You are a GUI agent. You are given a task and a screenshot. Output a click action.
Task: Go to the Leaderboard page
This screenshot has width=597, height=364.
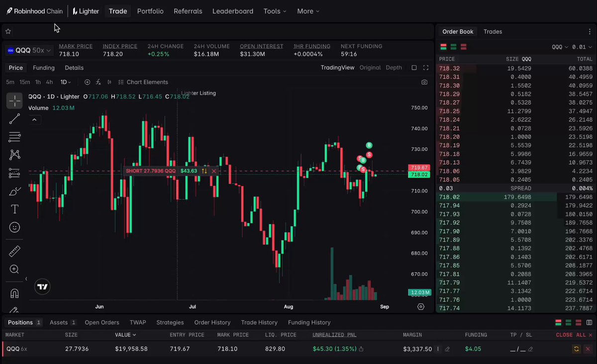[x=233, y=11]
